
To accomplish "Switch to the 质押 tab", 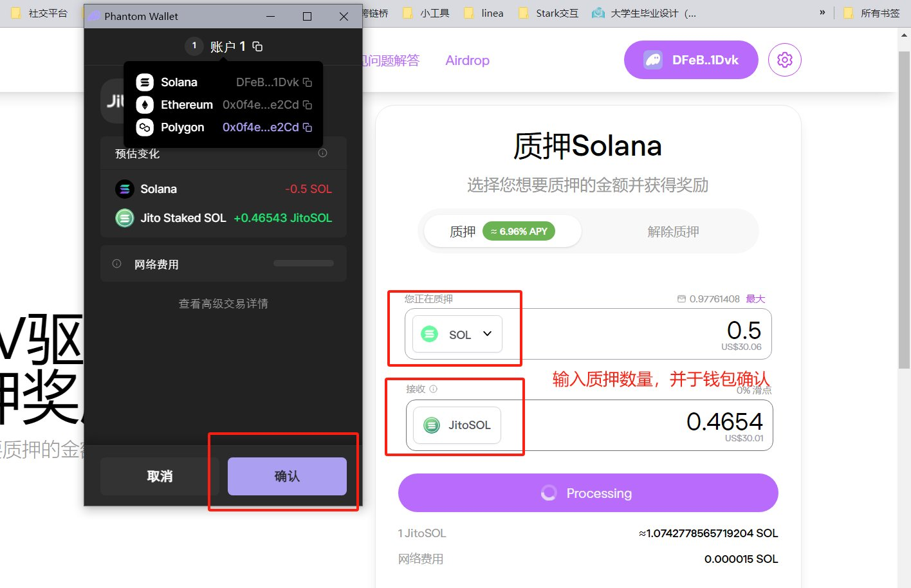I will (x=502, y=232).
